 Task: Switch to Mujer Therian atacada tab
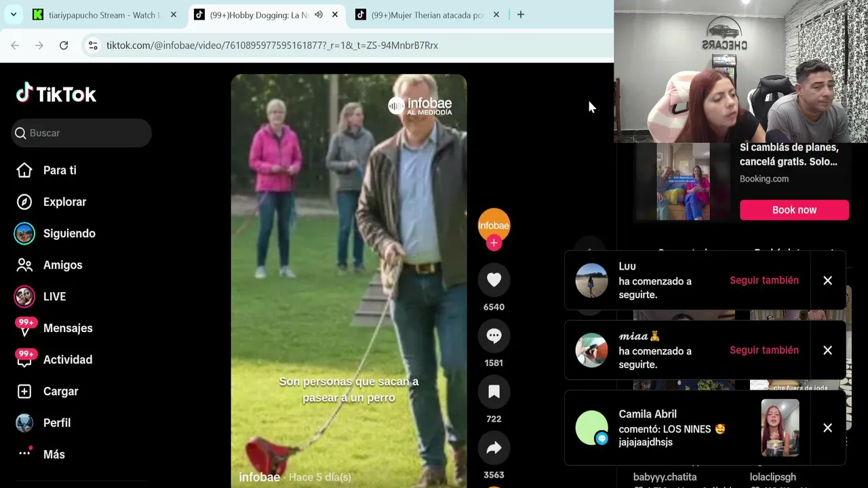[x=427, y=15]
